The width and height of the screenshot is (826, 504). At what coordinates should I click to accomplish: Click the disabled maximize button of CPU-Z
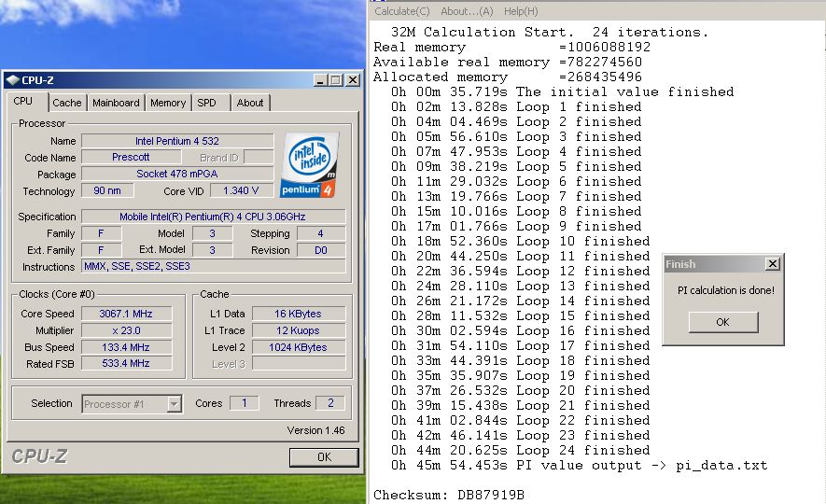(335, 80)
